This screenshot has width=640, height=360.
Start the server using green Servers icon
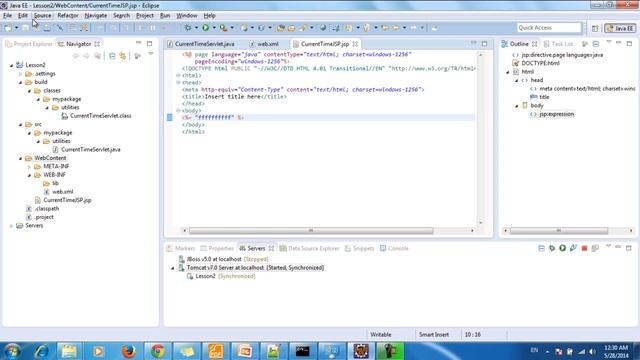(562, 248)
